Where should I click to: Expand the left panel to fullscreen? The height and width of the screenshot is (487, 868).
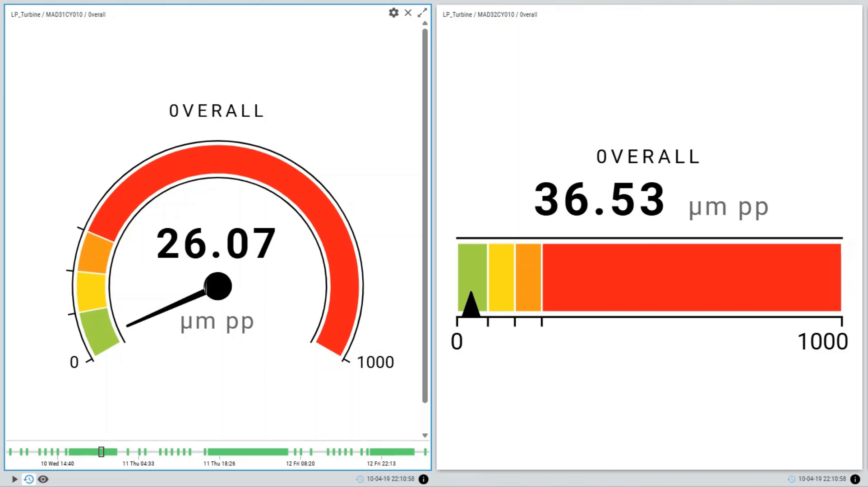(422, 13)
